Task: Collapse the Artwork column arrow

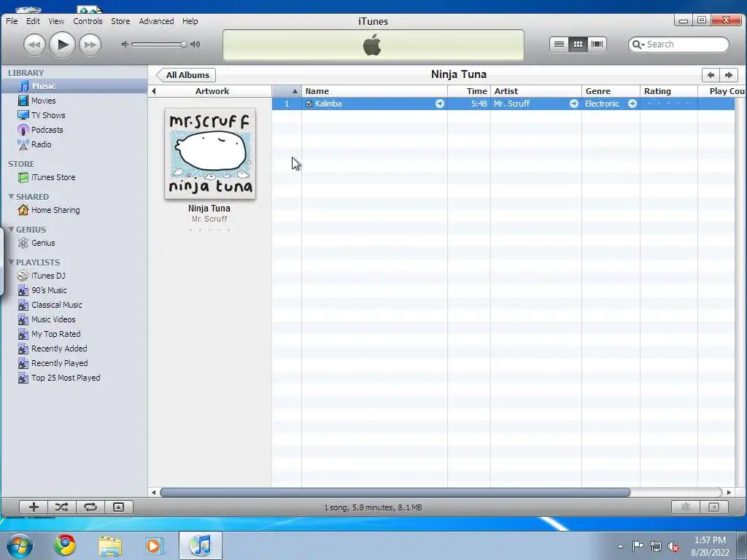Action: [x=153, y=91]
